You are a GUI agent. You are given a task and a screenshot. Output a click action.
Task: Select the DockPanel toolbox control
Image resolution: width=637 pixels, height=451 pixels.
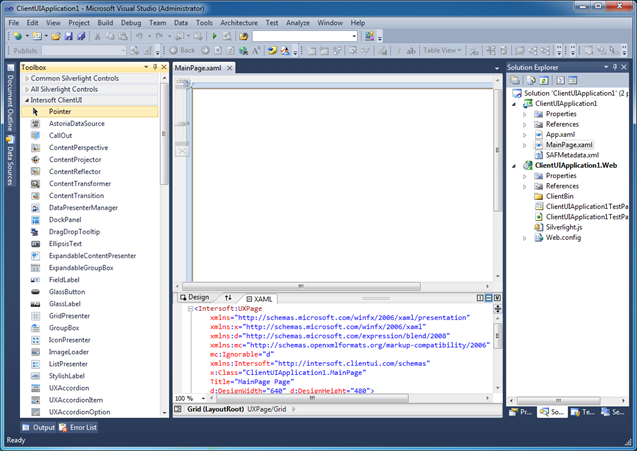click(89, 219)
